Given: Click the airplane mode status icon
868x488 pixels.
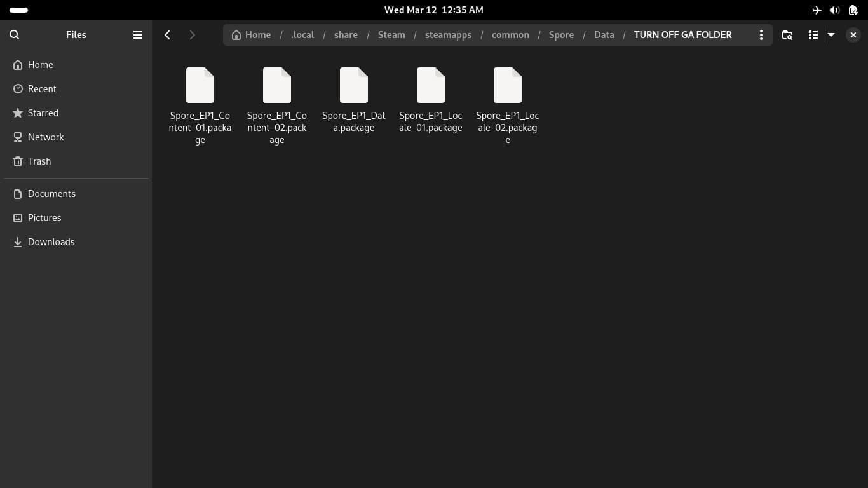Looking at the screenshot, I should [817, 10].
